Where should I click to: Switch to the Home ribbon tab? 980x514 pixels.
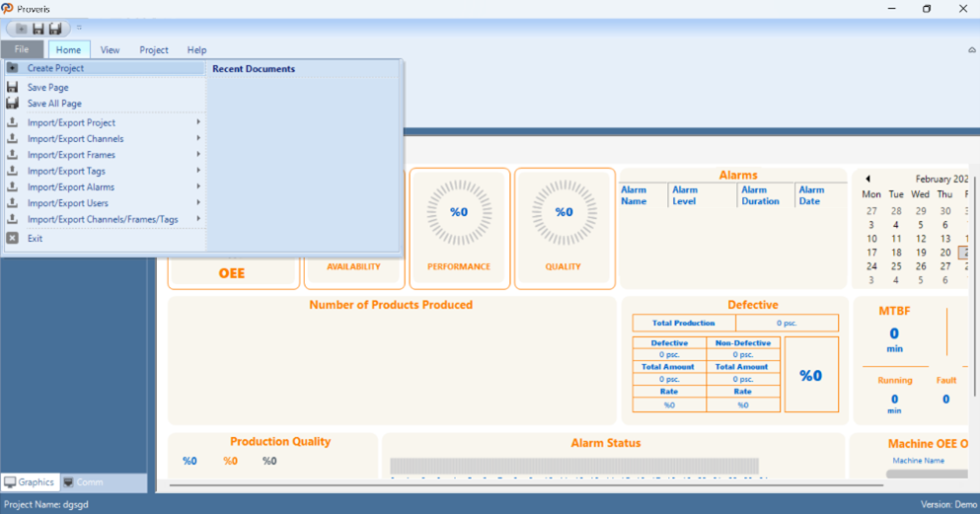pos(69,50)
